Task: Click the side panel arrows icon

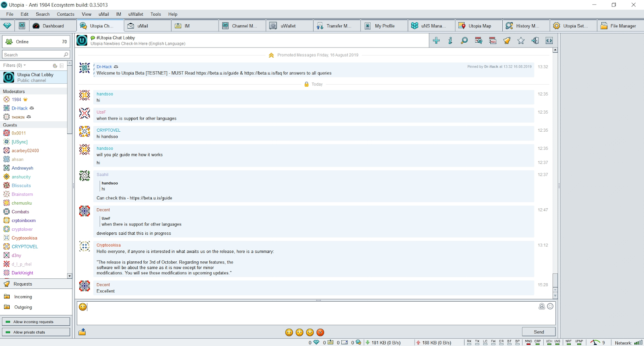Action: click(x=549, y=41)
